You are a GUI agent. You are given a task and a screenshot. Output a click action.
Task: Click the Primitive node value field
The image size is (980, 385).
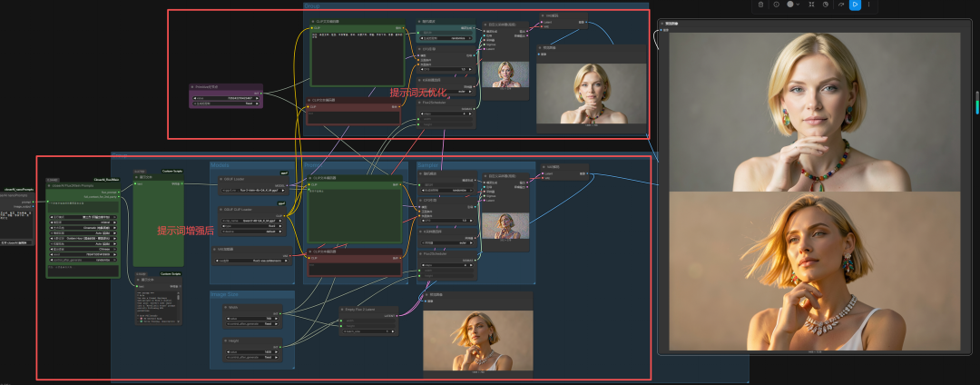click(226, 98)
